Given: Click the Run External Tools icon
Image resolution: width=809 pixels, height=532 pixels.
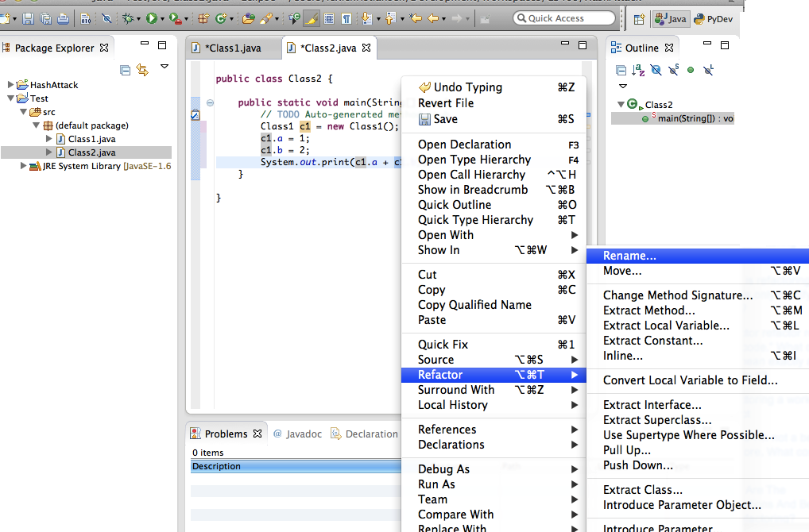Looking at the screenshot, I should tap(175, 19).
